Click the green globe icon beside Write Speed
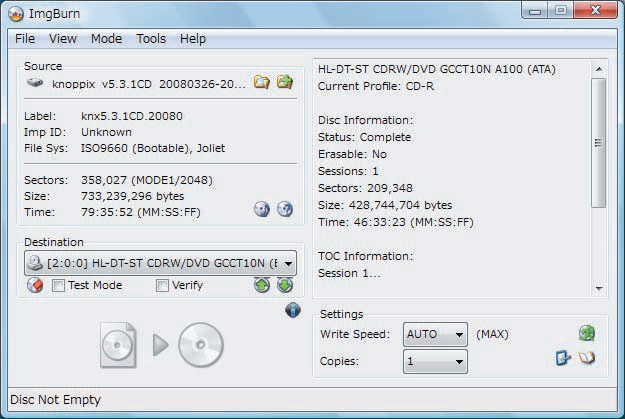 [x=587, y=333]
